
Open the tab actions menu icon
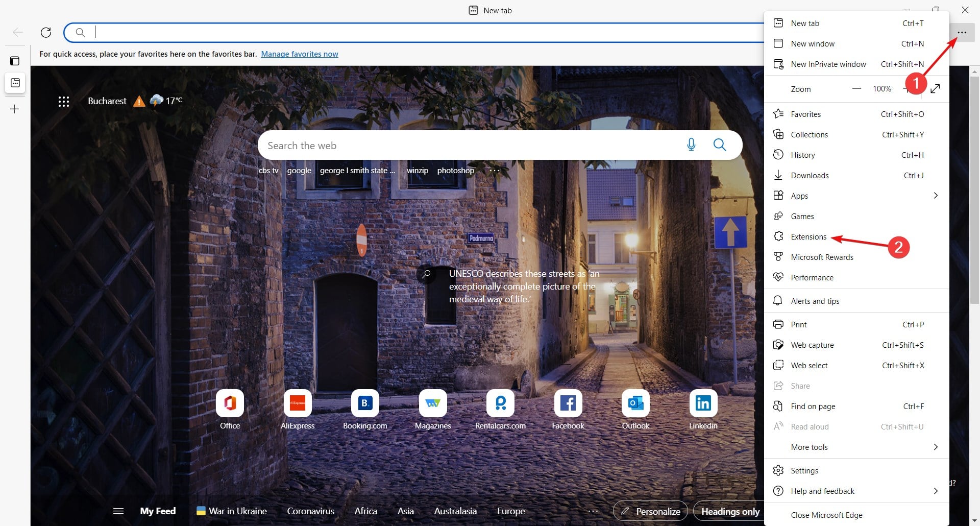15,61
